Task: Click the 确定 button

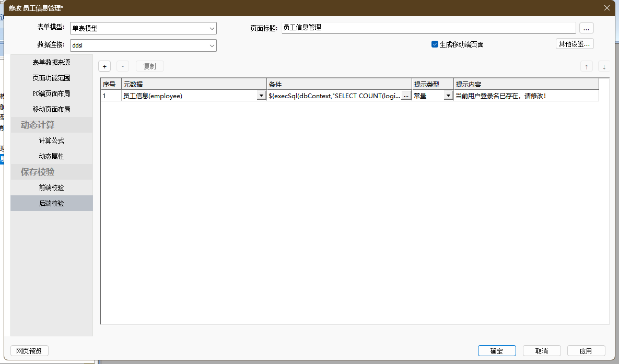Action: click(496, 351)
